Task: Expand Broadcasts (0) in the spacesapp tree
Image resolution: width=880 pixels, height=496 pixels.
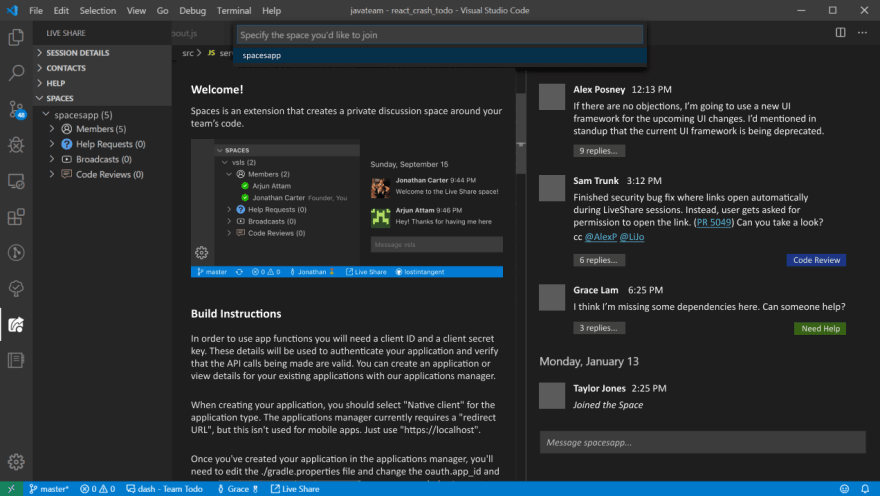Action: [103, 159]
